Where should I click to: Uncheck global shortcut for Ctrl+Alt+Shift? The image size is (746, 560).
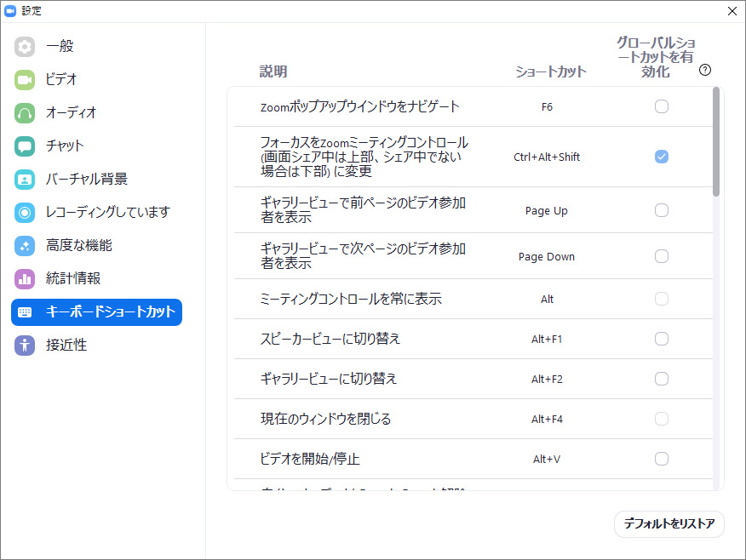[x=662, y=157]
